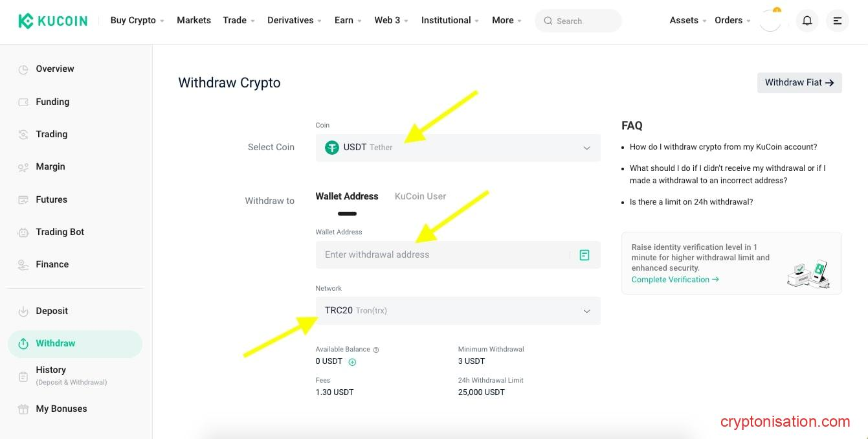Expand the Assets dropdown
The width and height of the screenshot is (868, 439).
coord(687,21)
